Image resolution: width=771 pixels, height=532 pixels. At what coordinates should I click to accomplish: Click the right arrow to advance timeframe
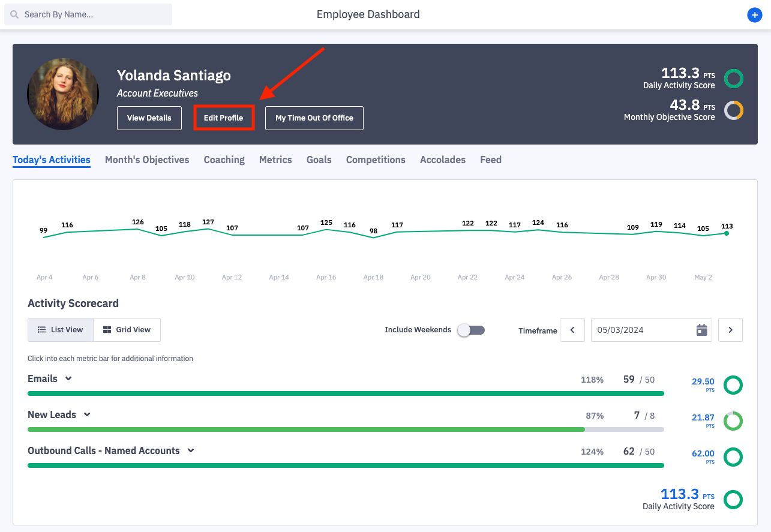(x=730, y=330)
